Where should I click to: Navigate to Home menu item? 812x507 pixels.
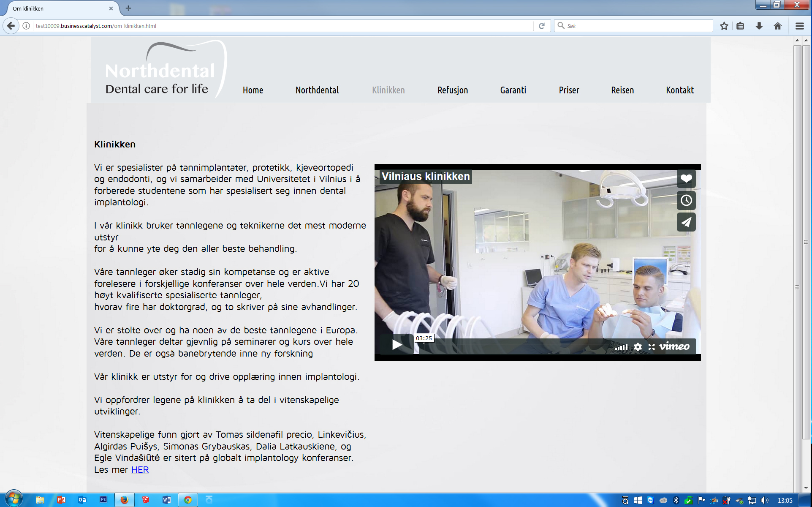click(x=253, y=90)
